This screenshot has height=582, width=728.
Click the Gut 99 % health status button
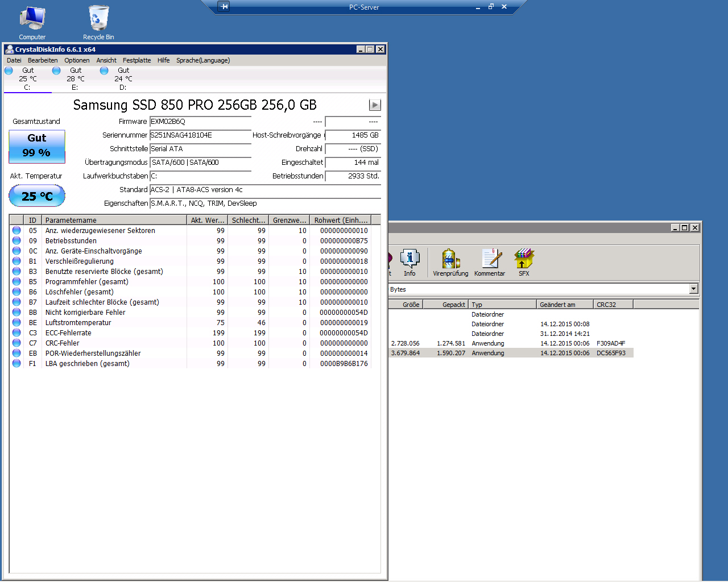coord(37,147)
